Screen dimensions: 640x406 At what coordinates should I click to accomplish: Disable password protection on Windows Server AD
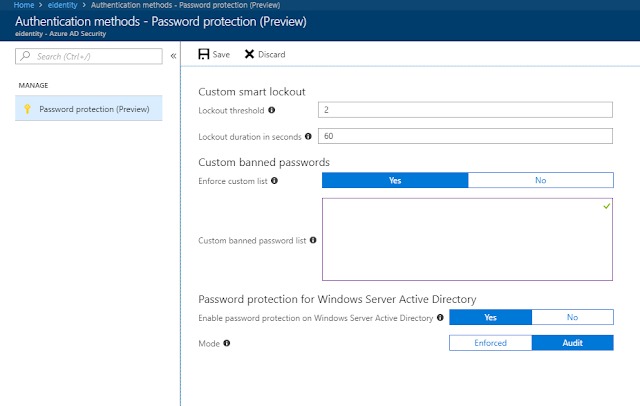pyautogui.click(x=572, y=317)
